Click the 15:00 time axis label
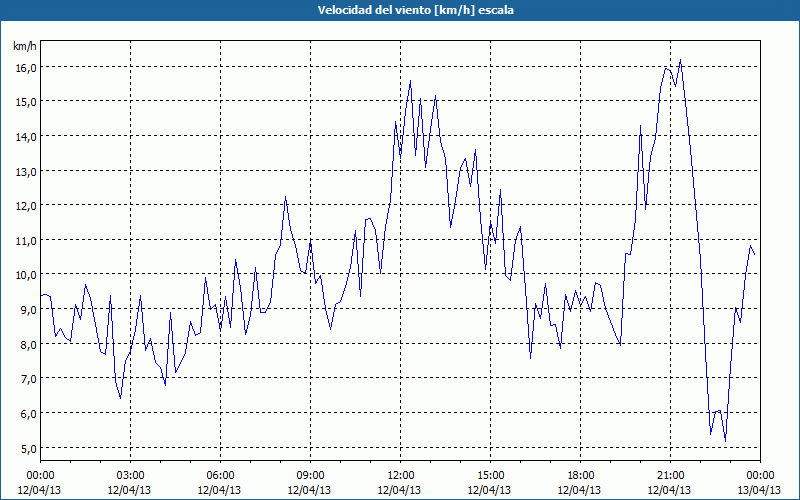 click(x=490, y=475)
